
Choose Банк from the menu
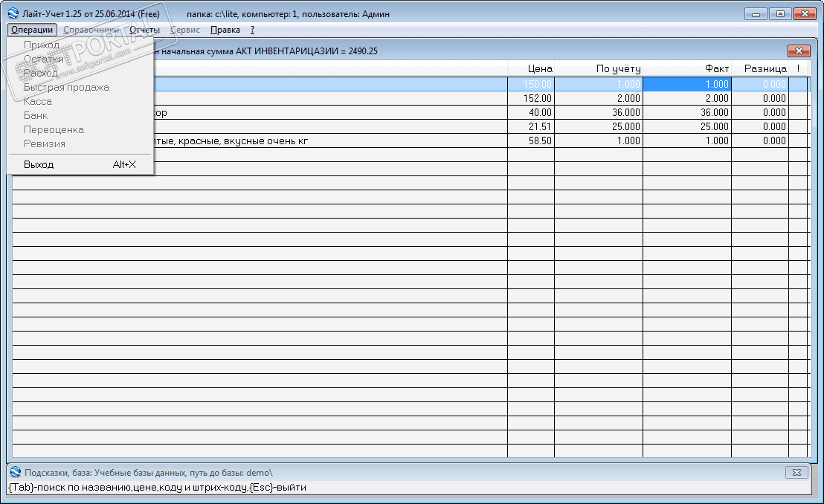tap(80, 116)
